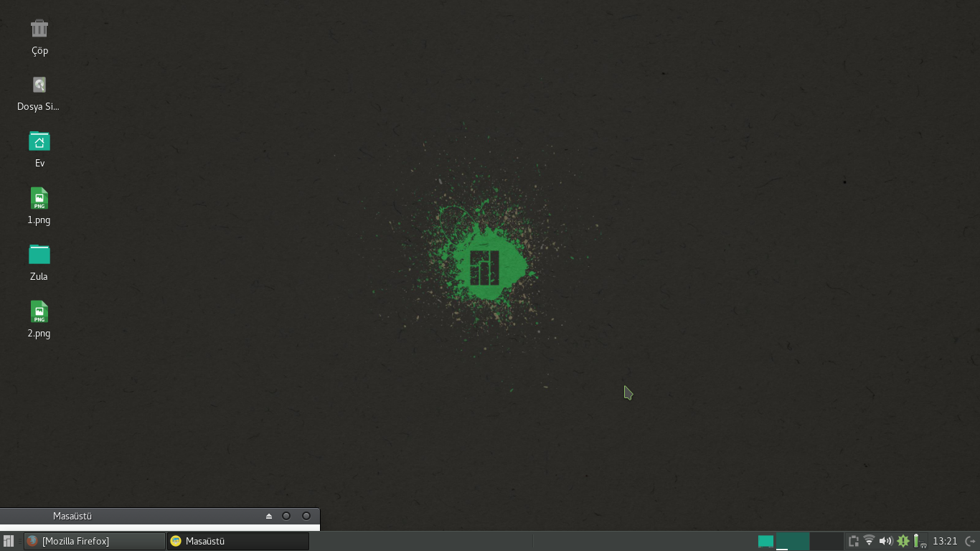Screen dimensions: 980x551
Task: Roll up the Masaüstü window with the shade button
Action: coord(269,516)
